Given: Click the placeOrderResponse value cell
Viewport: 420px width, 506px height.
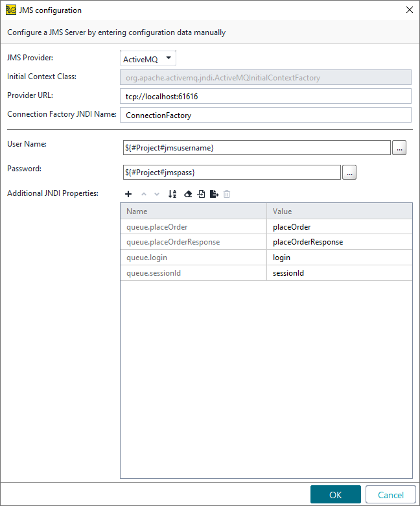Looking at the screenshot, I should click(x=340, y=242).
